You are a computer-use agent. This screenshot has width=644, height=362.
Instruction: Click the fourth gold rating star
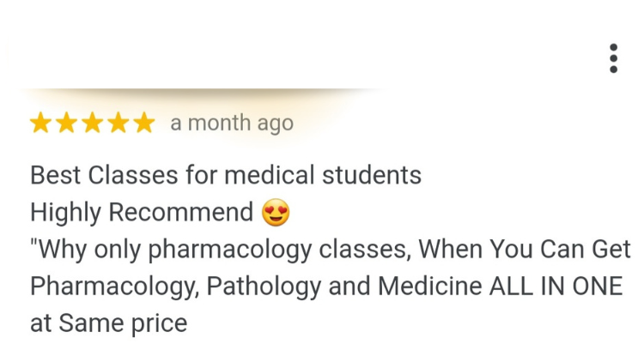coord(118,124)
